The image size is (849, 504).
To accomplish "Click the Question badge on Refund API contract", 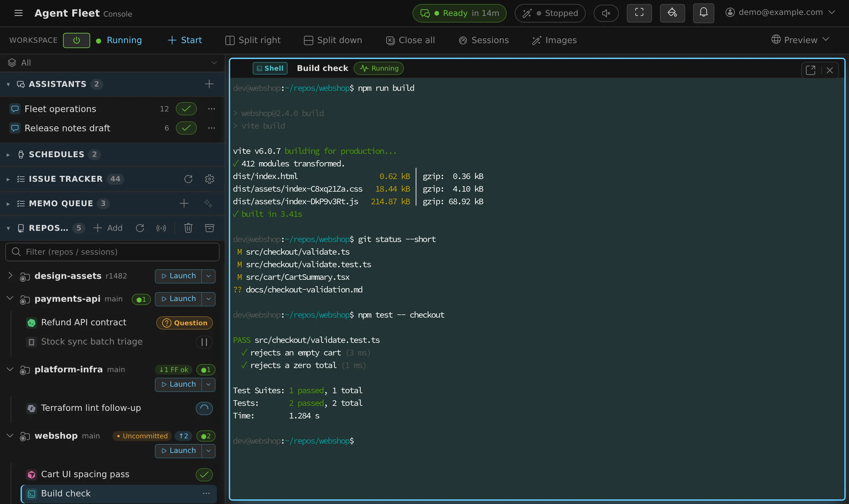I will (184, 323).
